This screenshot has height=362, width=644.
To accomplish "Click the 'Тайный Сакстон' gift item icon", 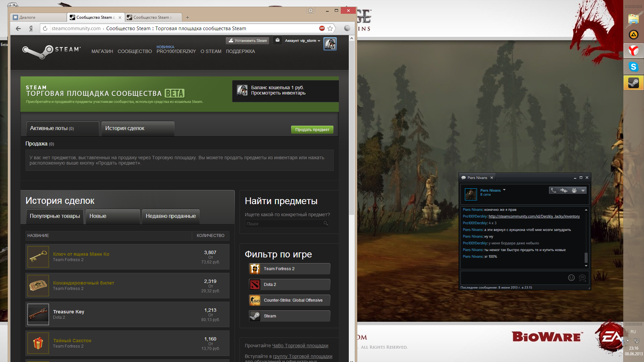I will 38,343.
